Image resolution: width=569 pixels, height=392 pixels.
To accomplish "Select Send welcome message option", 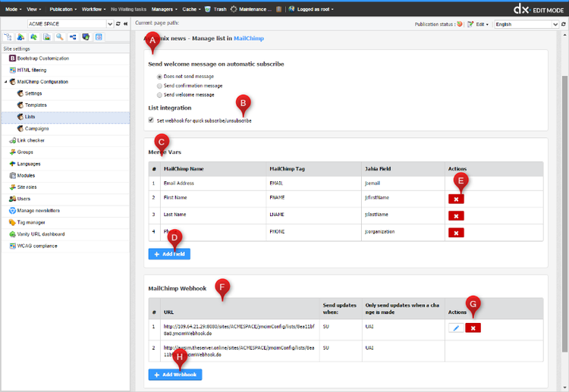I will pos(159,95).
